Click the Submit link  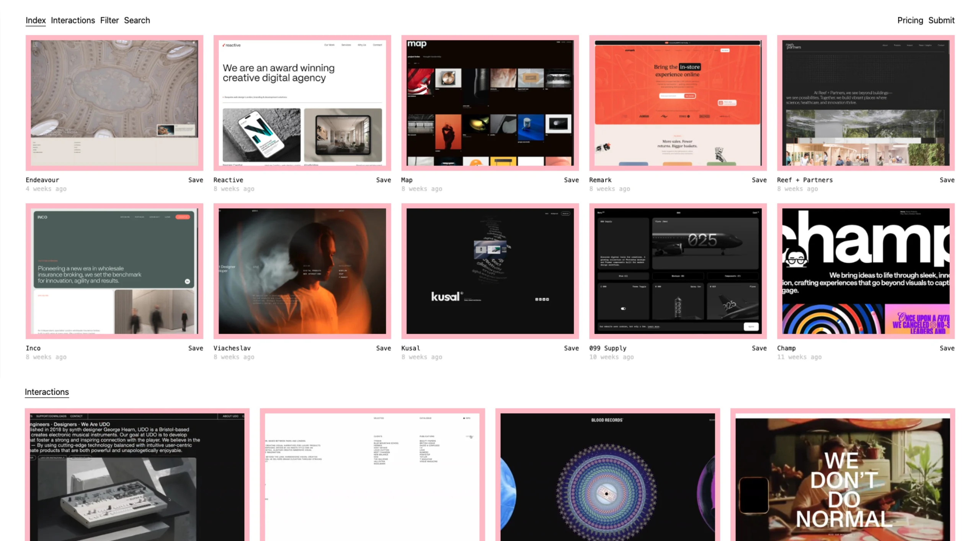click(x=941, y=20)
